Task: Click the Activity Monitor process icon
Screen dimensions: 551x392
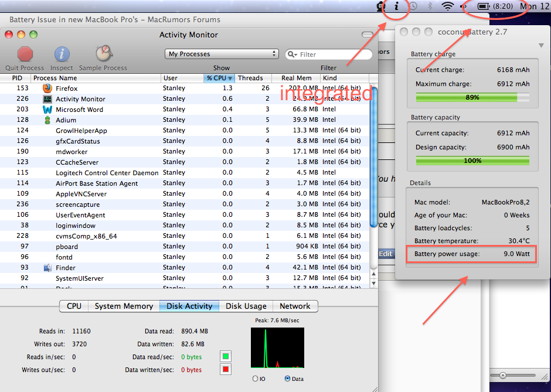Action: pyautogui.click(x=47, y=99)
